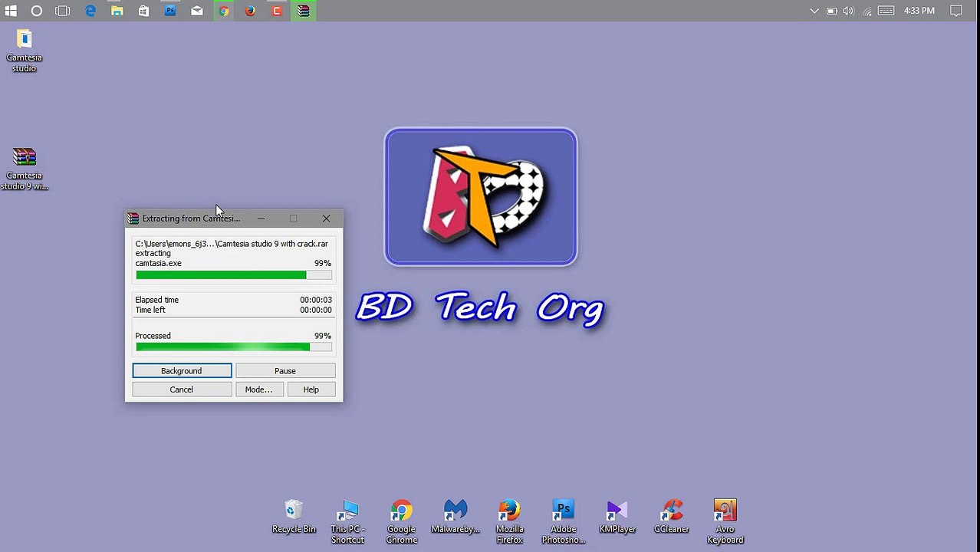
Task: Open the Windows Start menu
Action: coord(11,11)
